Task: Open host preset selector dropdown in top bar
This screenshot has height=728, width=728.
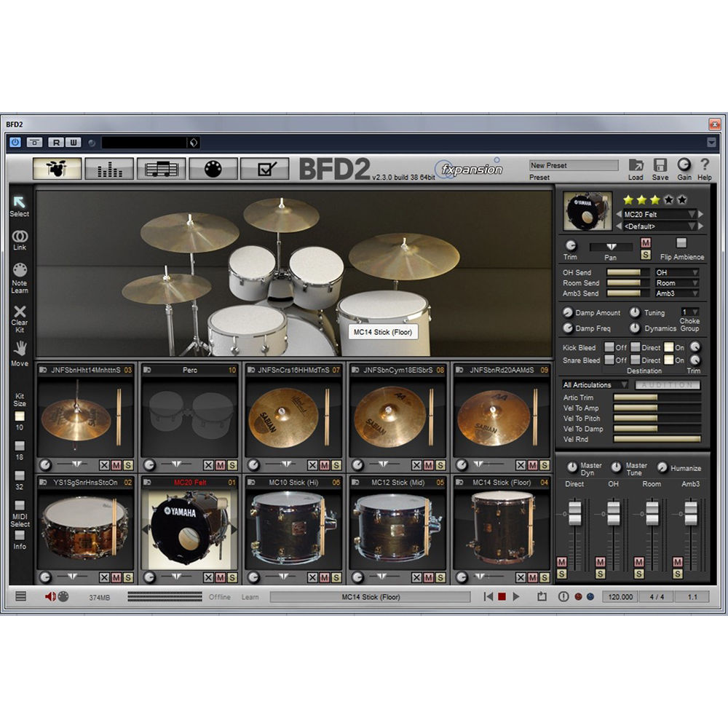Action: coord(193,143)
